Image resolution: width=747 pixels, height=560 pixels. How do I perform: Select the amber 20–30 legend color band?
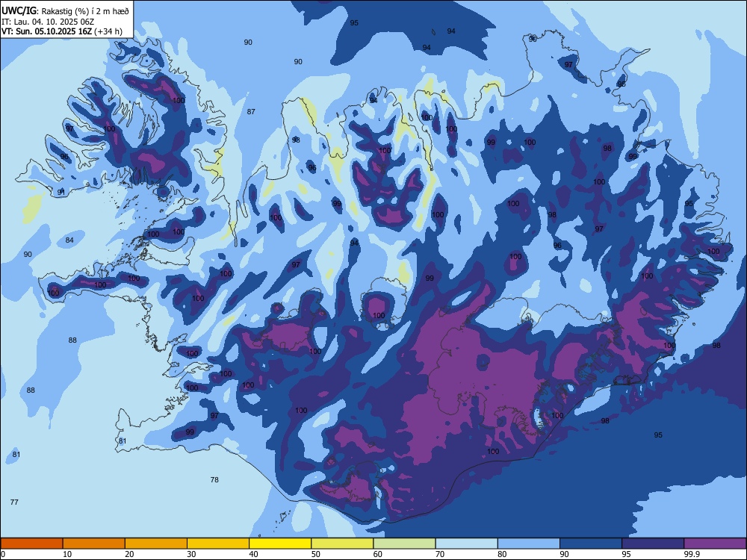pyautogui.click(x=156, y=544)
